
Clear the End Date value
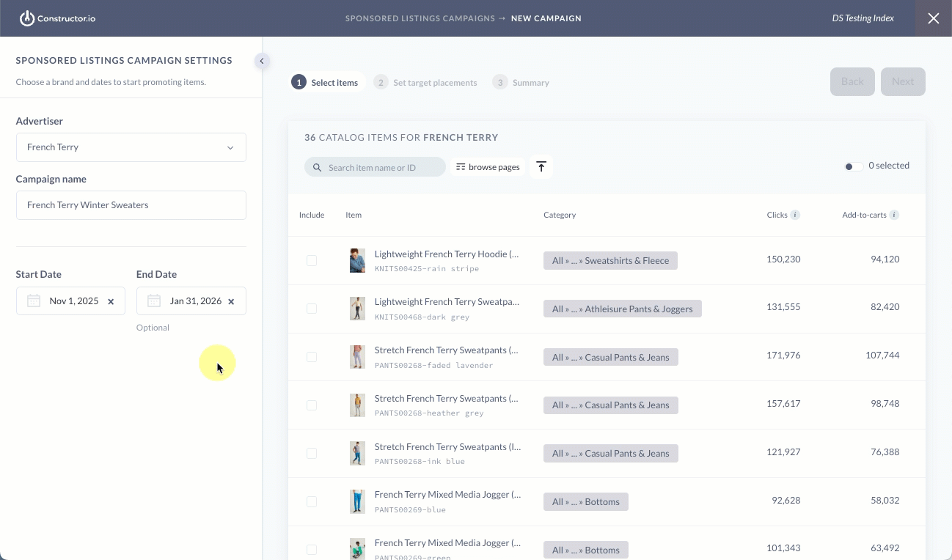[231, 301]
